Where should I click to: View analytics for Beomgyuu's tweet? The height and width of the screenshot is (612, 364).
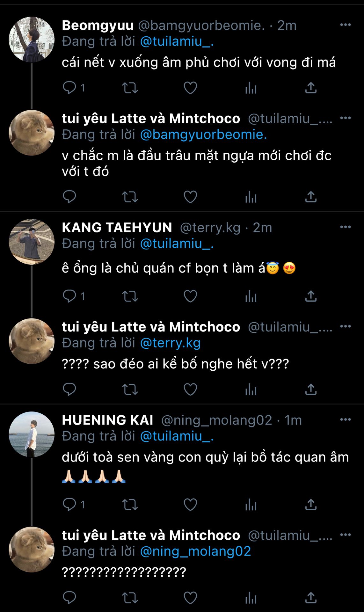251,88
